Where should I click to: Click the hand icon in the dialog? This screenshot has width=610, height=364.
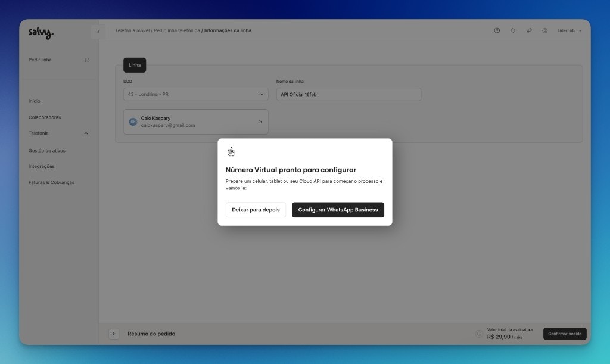(x=231, y=152)
